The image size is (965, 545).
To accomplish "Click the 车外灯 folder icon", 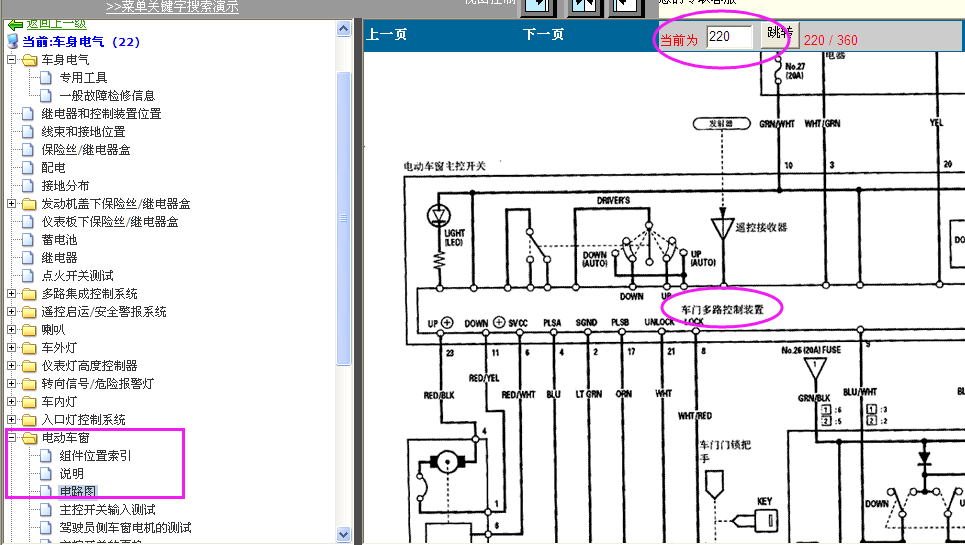I will pyautogui.click(x=30, y=348).
